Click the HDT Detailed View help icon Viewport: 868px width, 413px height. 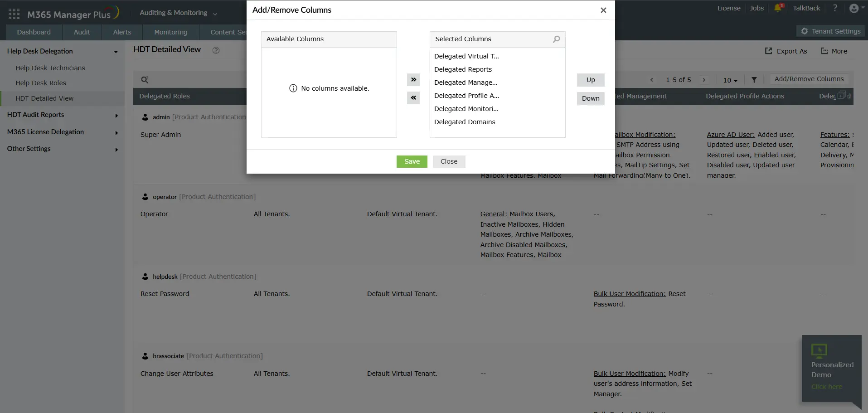tap(216, 50)
